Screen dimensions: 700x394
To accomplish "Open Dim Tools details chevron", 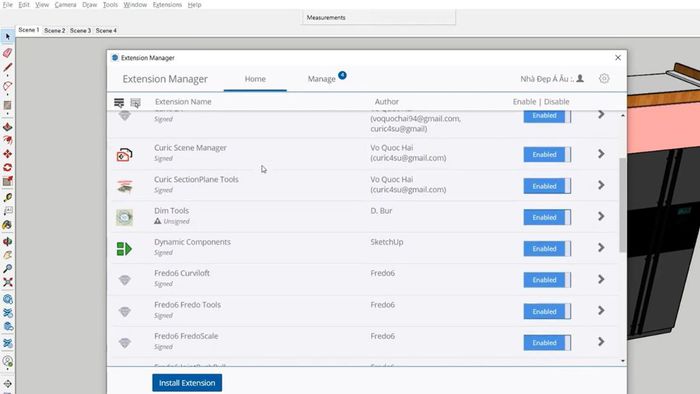I will pos(601,216).
